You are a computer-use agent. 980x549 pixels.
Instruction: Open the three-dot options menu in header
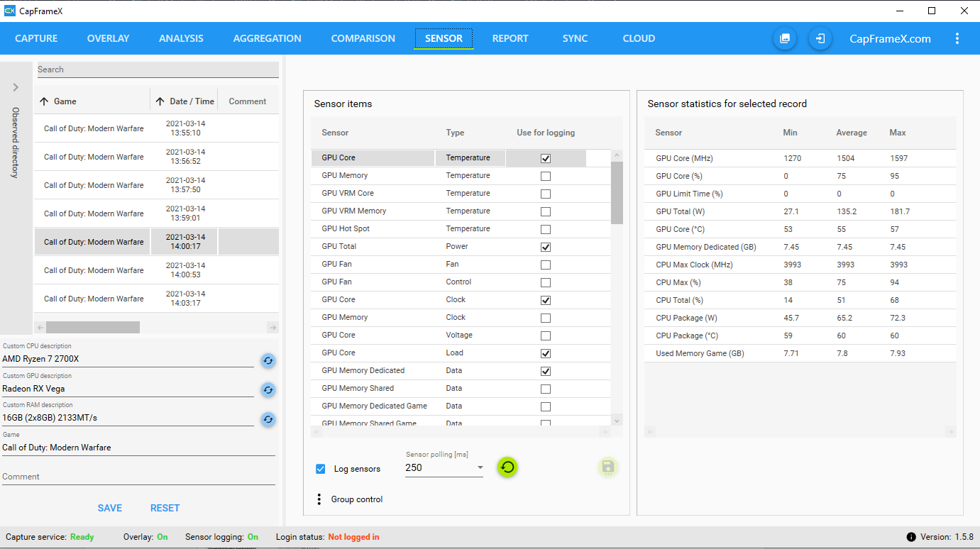[957, 38]
